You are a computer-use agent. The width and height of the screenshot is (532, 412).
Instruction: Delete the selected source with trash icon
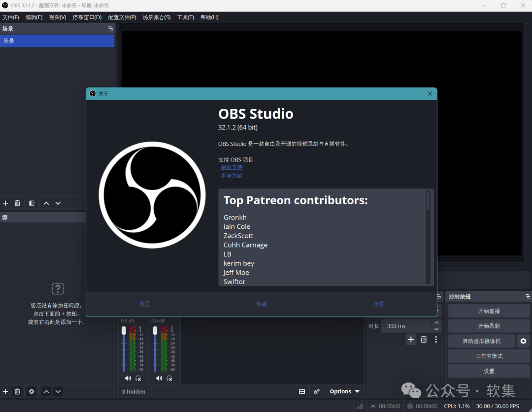pyautogui.click(x=17, y=391)
